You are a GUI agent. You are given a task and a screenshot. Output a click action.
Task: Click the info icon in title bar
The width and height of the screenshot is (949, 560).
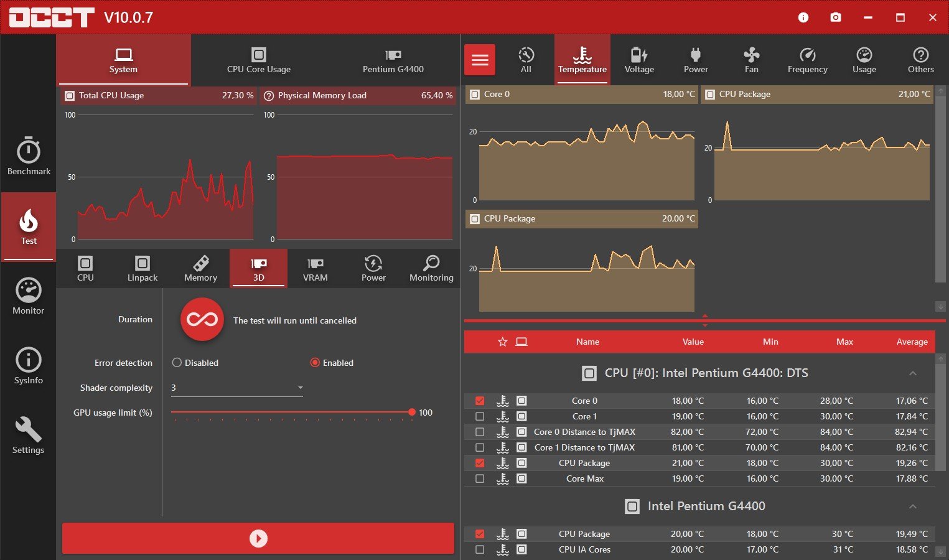[803, 17]
